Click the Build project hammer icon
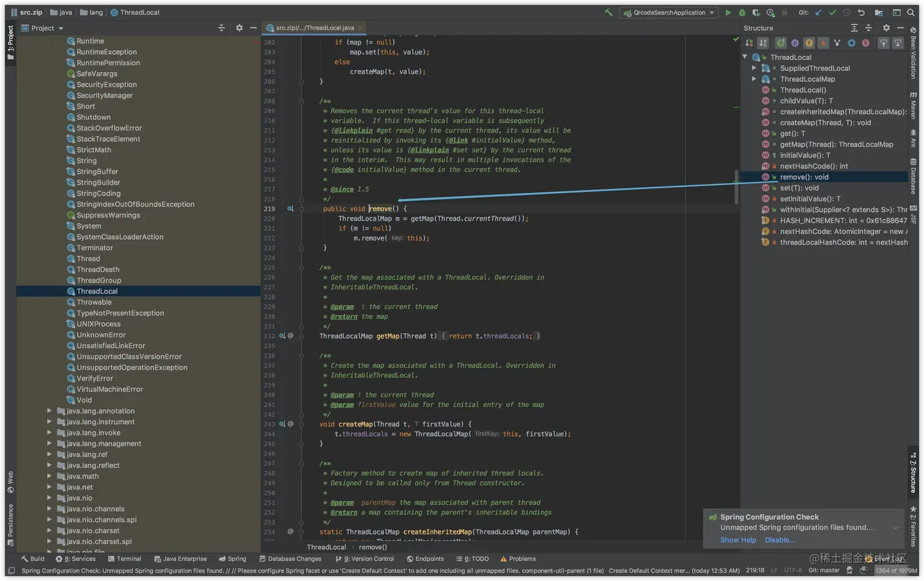The image size is (924, 581). pyautogui.click(x=609, y=12)
